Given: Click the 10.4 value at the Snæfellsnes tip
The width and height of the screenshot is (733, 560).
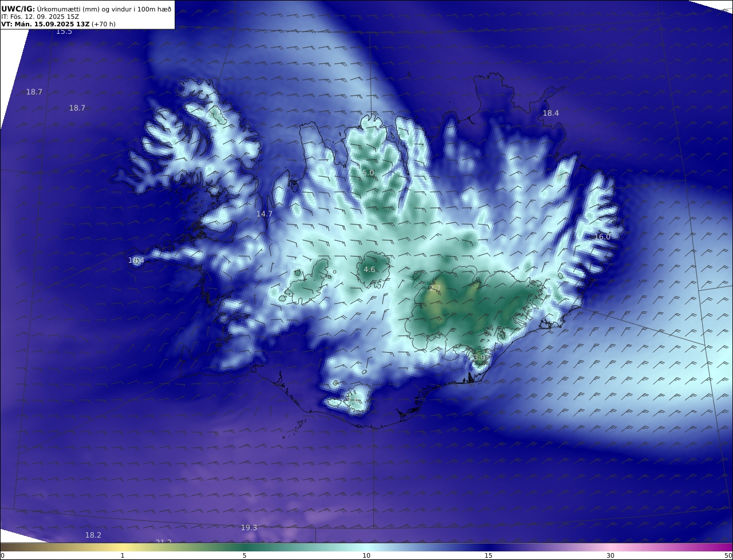Looking at the screenshot, I should (x=136, y=261).
